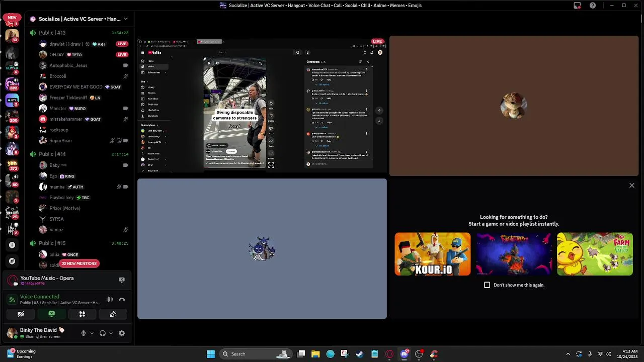The height and width of the screenshot is (362, 644).
Task: Click the server icon with 373 badge
Action: tap(12, 165)
